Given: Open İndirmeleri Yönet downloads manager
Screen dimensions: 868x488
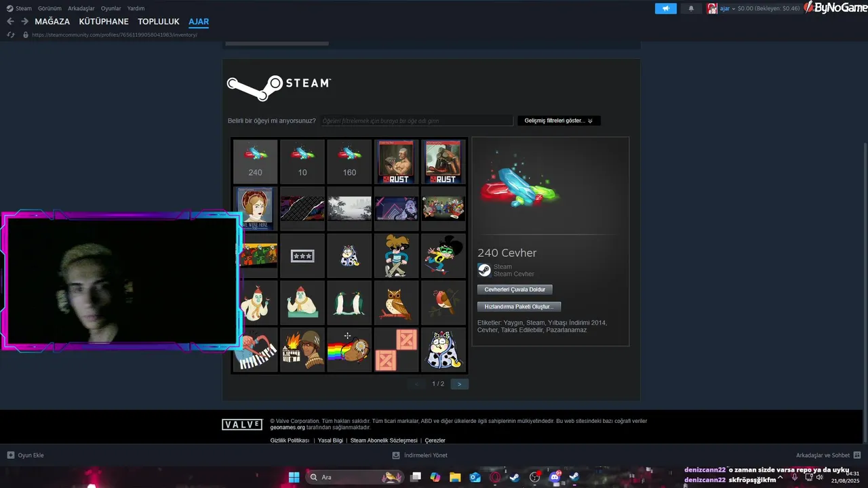Looking at the screenshot, I should [x=420, y=455].
